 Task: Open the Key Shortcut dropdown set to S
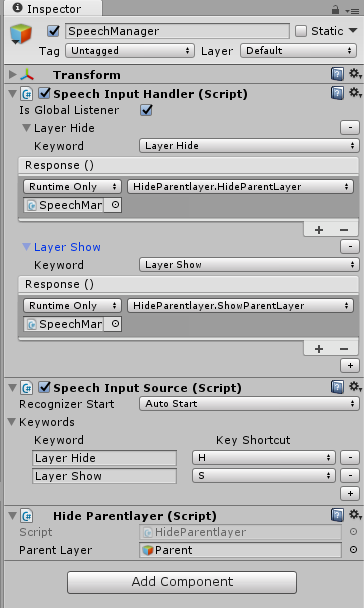pos(264,476)
